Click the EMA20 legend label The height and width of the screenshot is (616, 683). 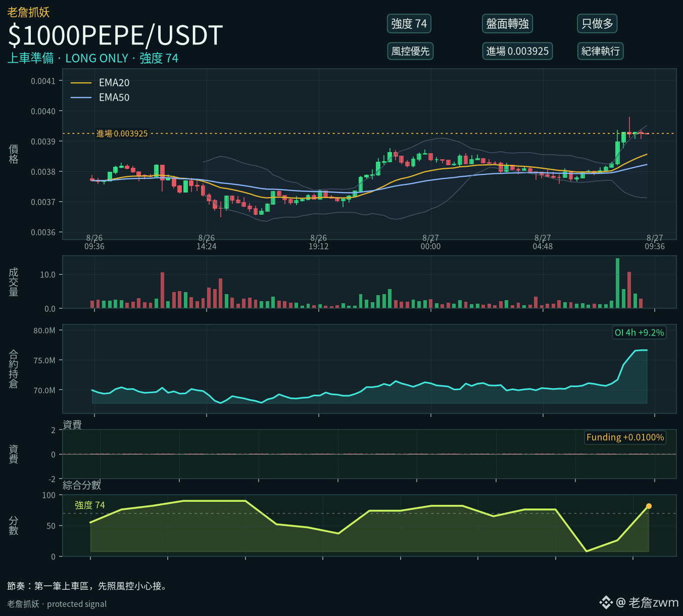pos(114,83)
